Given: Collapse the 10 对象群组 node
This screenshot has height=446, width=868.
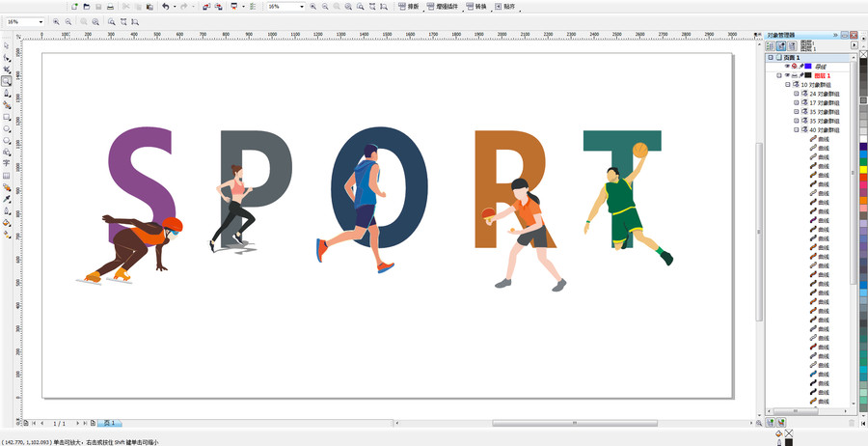Looking at the screenshot, I should tap(788, 85).
